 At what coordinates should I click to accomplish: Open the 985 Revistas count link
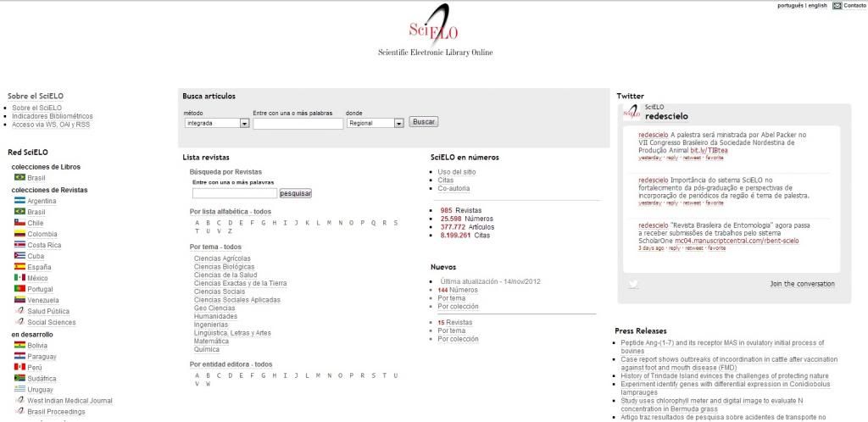(x=460, y=211)
